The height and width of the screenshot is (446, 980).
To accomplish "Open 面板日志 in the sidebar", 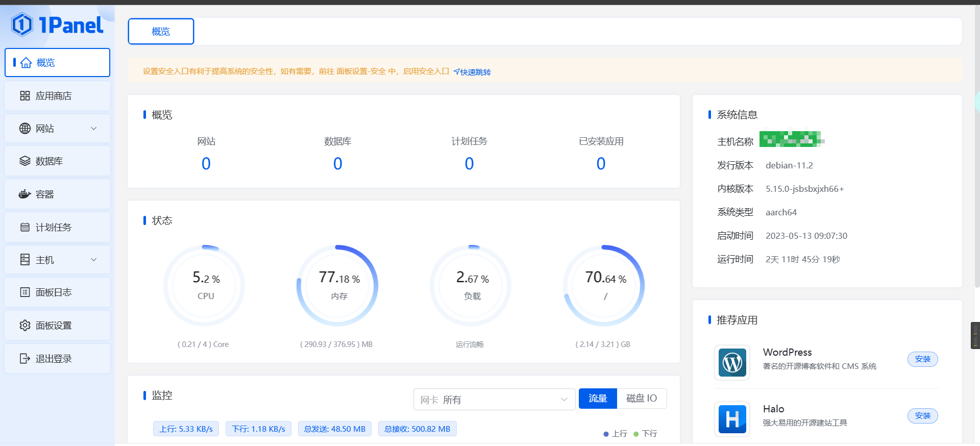I will (x=58, y=292).
